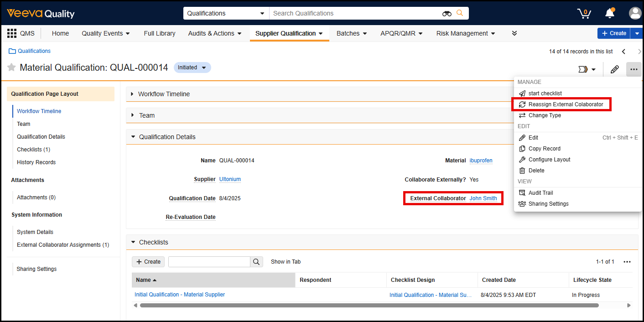Jump to History Records in sidebar
The image size is (644, 322).
tap(36, 162)
